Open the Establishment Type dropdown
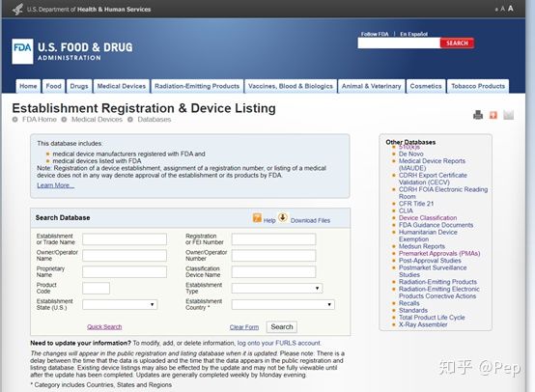The height and width of the screenshot is (392, 535). pyautogui.click(x=277, y=288)
